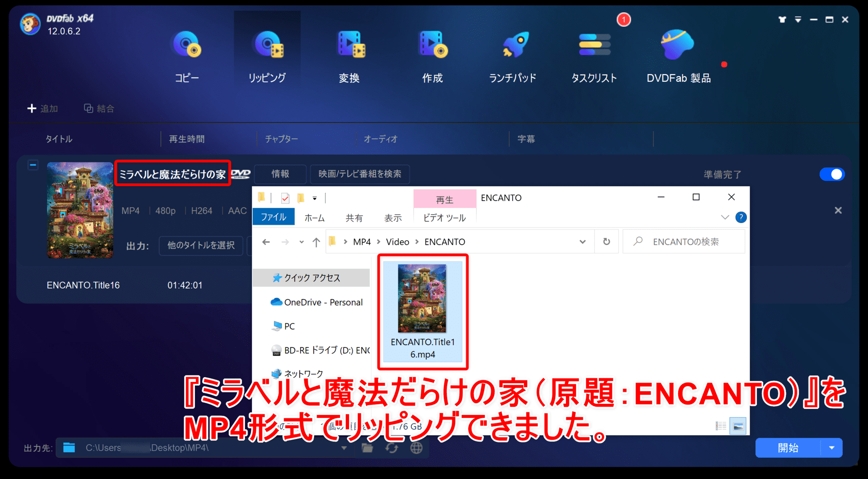Viewport: 868px width, 479px height.
Task: Open the タスクリスト task queue
Action: pos(594,57)
